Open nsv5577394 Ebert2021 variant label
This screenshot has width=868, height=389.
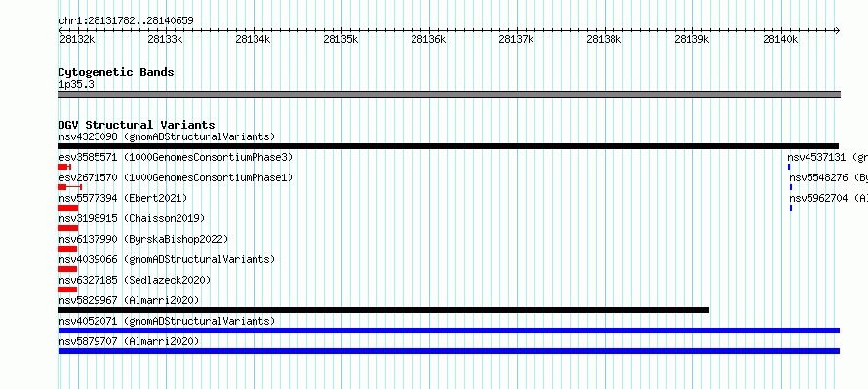(123, 198)
